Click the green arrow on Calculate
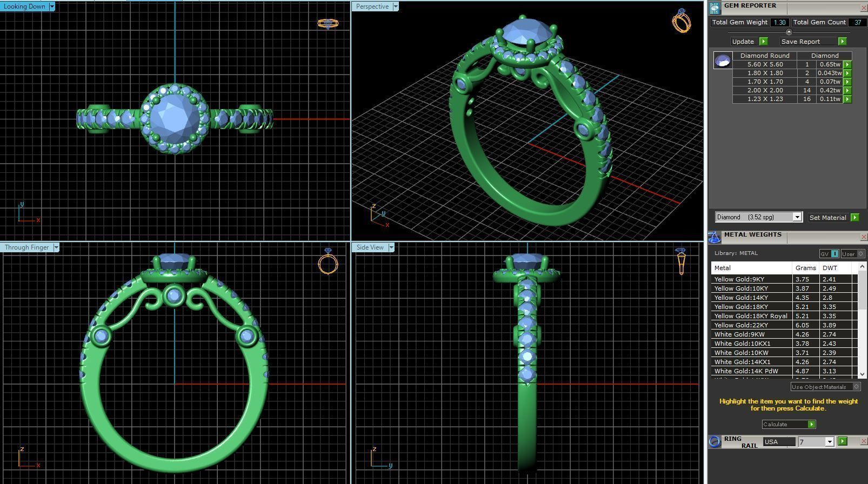This screenshot has height=484, width=868. [811, 425]
